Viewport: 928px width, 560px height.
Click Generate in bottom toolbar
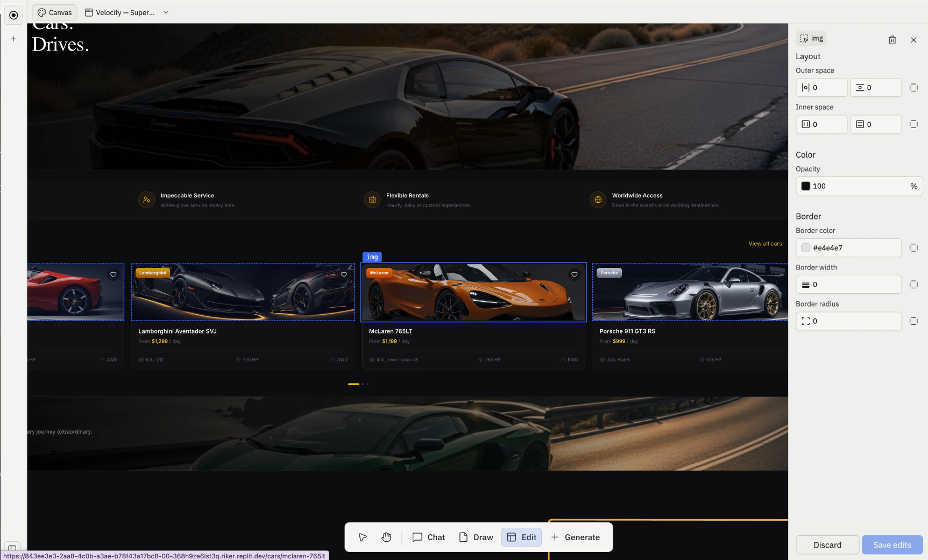tap(575, 537)
